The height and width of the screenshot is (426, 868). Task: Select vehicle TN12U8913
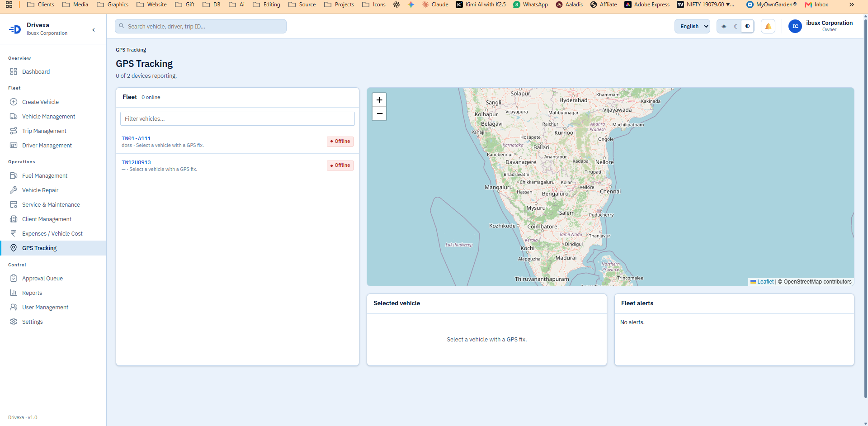coord(237,166)
